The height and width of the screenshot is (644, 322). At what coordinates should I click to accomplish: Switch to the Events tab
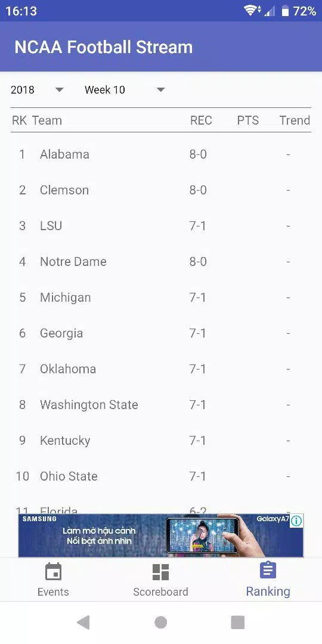[53, 580]
